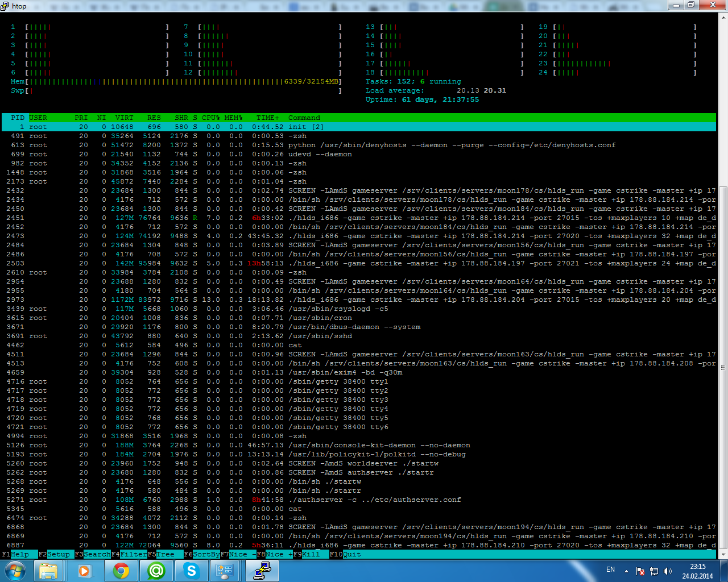This screenshot has height=582, width=728.
Task: Click the media player taskbar icon
Action: [x=85, y=570]
